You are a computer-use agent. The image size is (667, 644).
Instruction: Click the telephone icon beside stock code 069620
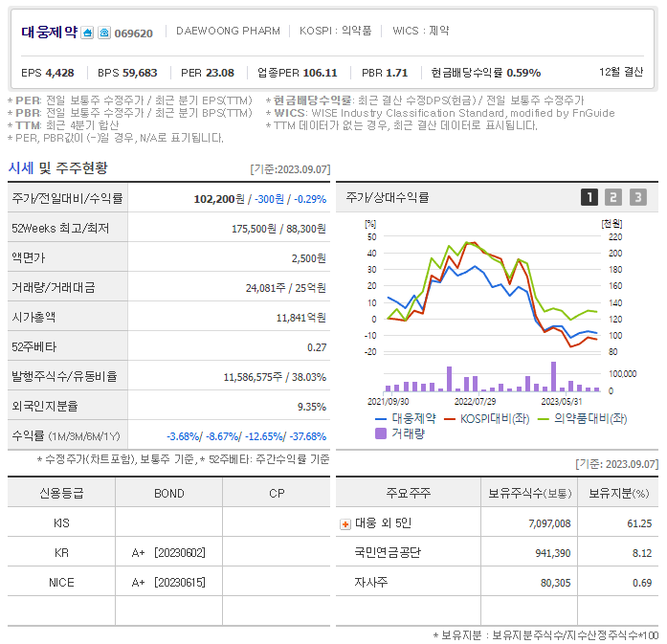(104, 33)
